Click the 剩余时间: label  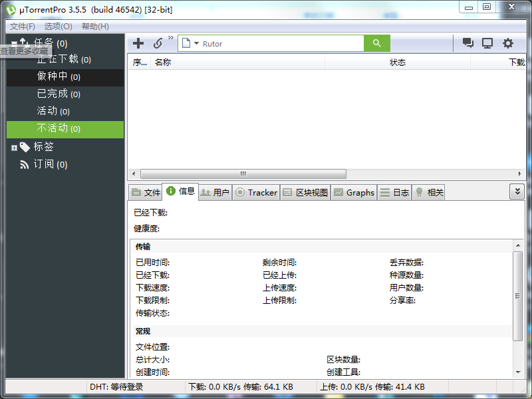(x=279, y=263)
